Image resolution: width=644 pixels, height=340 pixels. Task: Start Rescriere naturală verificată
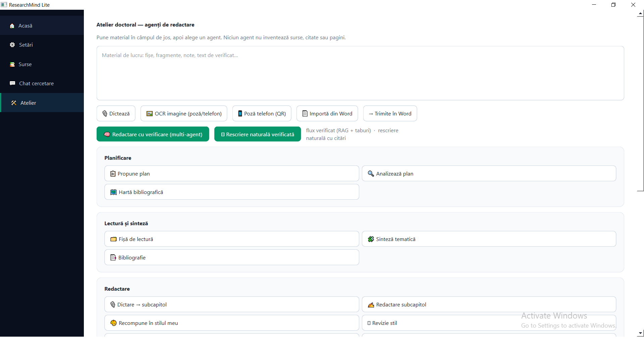pos(258,134)
